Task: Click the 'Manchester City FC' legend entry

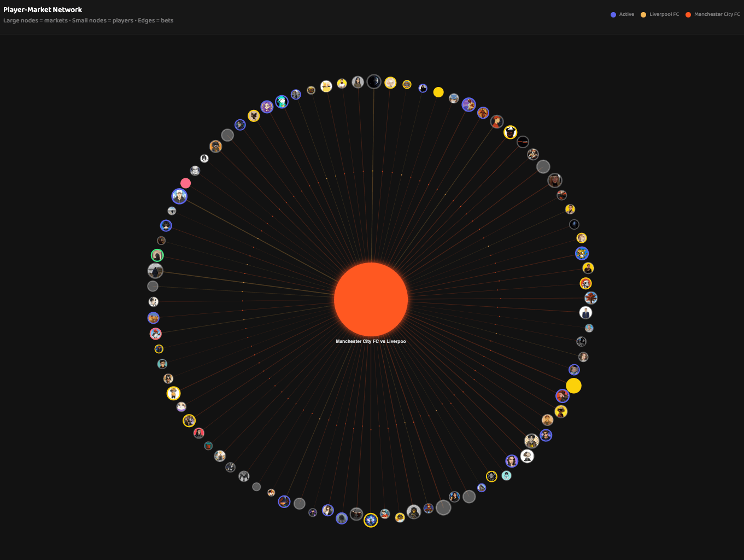Action: click(x=713, y=14)
